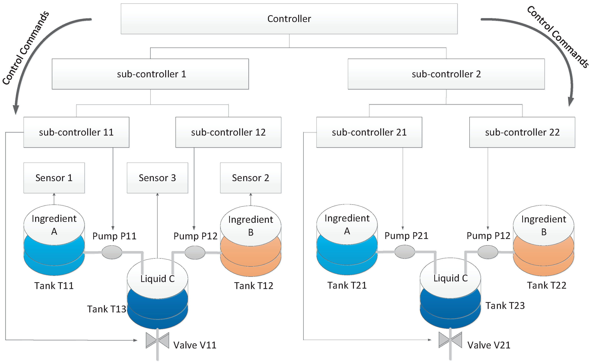Click the Tank T11 Ingredient A cylinder
This screenshot has width=593, height=364.
(x=54, y=241)
